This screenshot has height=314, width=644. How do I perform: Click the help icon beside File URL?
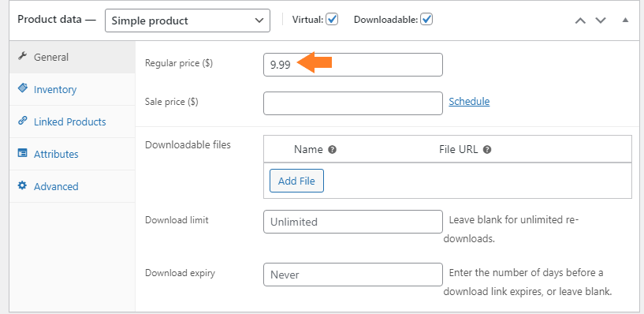coord(487,150)
